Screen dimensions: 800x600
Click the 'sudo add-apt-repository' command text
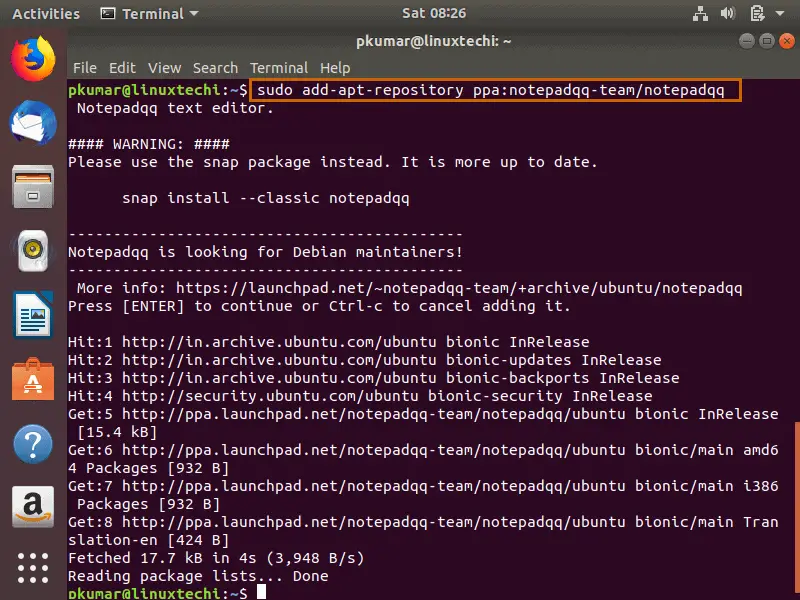(x=490, y=90)
